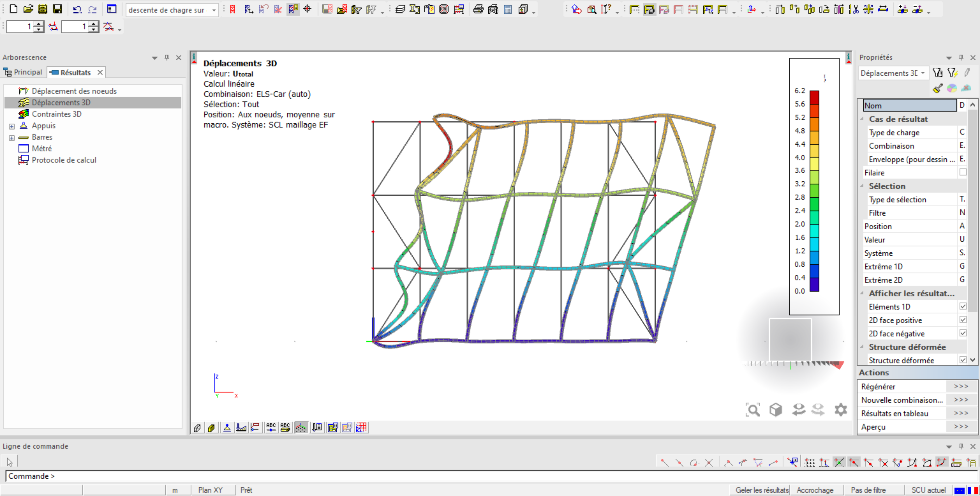Click the red crosshair target icon

pos(307,9)
